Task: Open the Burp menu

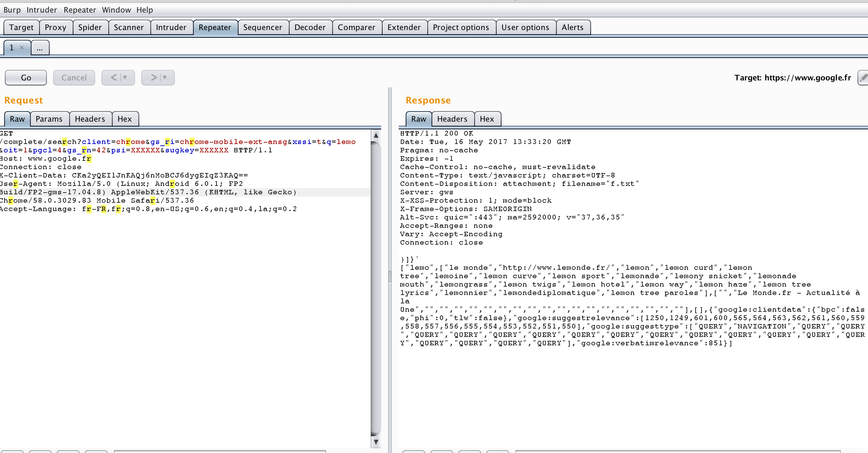Action: (x=12, y=10)
